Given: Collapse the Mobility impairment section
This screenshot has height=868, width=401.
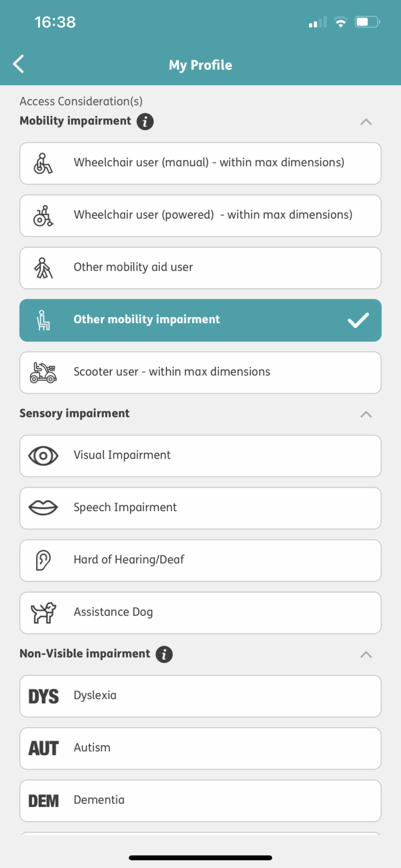Looking at the screenshot, I should pyautogui.click(x=366, y=121).
